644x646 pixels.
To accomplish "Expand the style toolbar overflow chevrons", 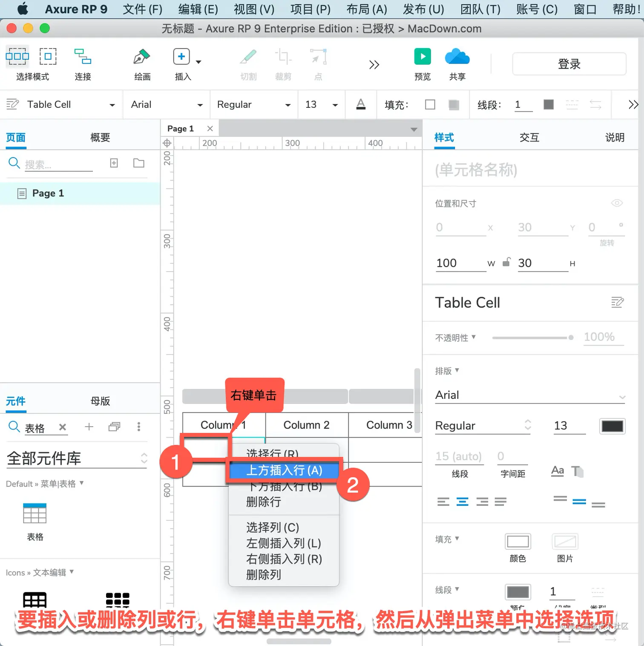I will [633, 104].
